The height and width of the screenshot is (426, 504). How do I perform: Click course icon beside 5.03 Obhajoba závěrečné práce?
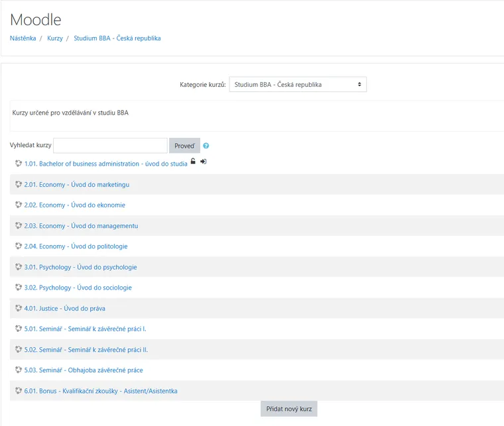tap(19, 370)
